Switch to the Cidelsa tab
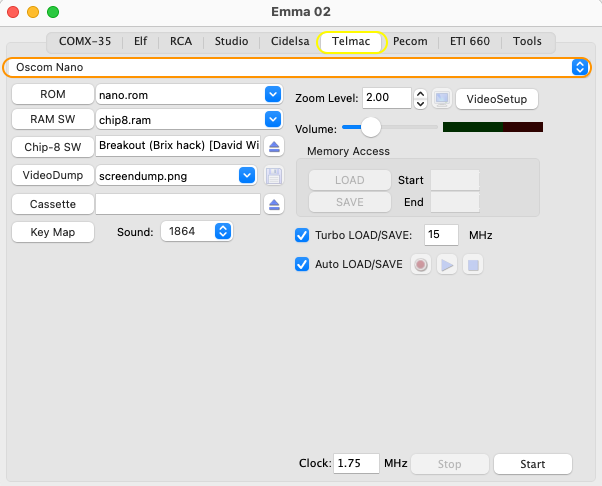The height and width of the screenshot is (486, 602). pos(290,41)
